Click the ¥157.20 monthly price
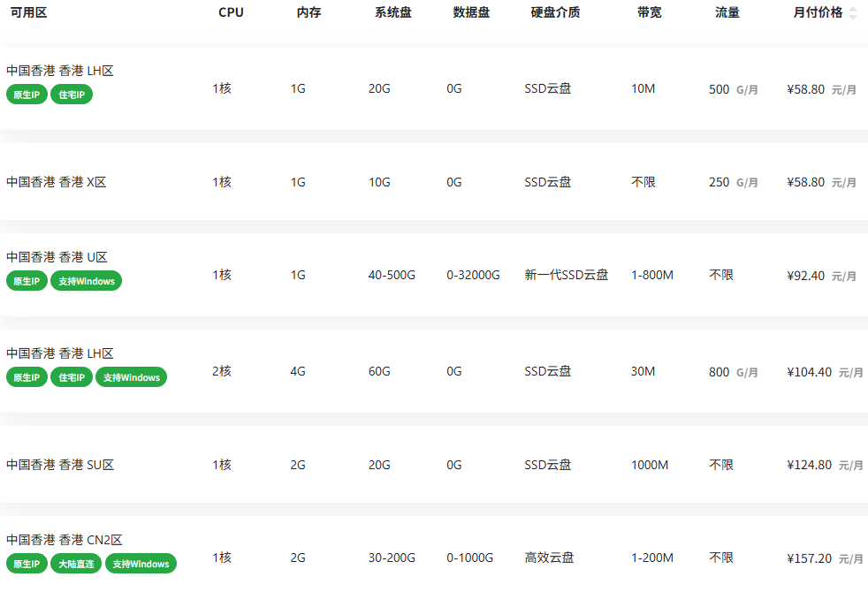This screenshot has height=592, width=868. click(809, 558)
